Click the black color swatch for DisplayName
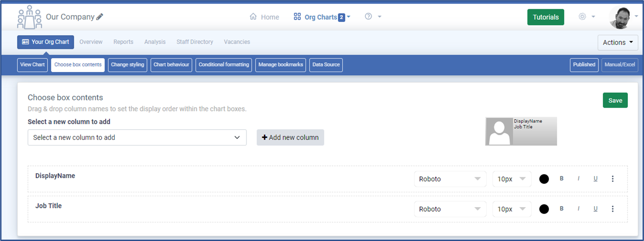This screenshot has width=644, height=241. coord(544,179)
